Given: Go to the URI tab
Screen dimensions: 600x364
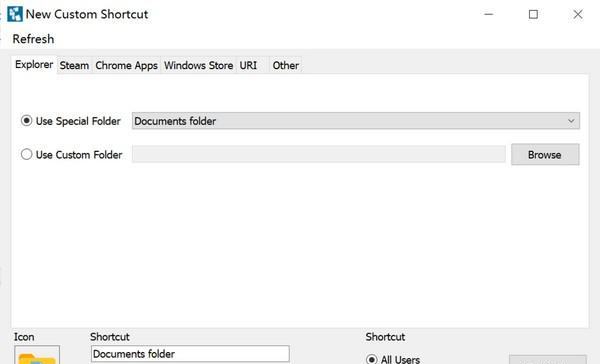Looking at the screenshot, I should 249,65.
